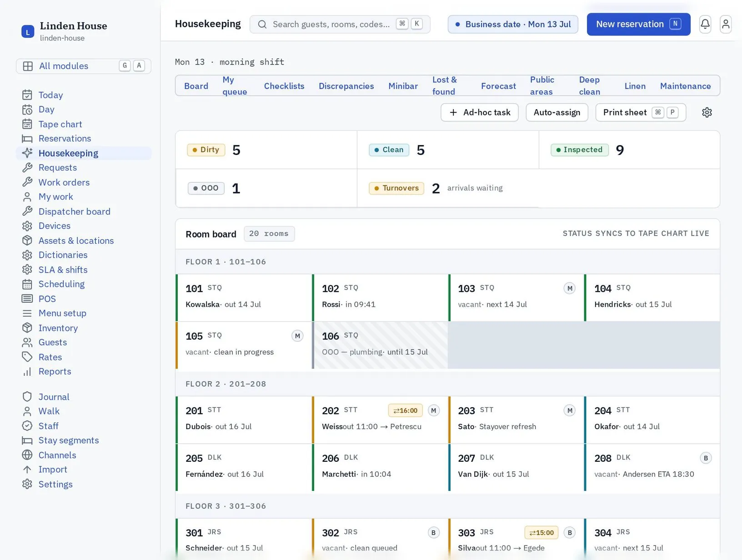Open the Maintenance tab

[x=685, y=86]
